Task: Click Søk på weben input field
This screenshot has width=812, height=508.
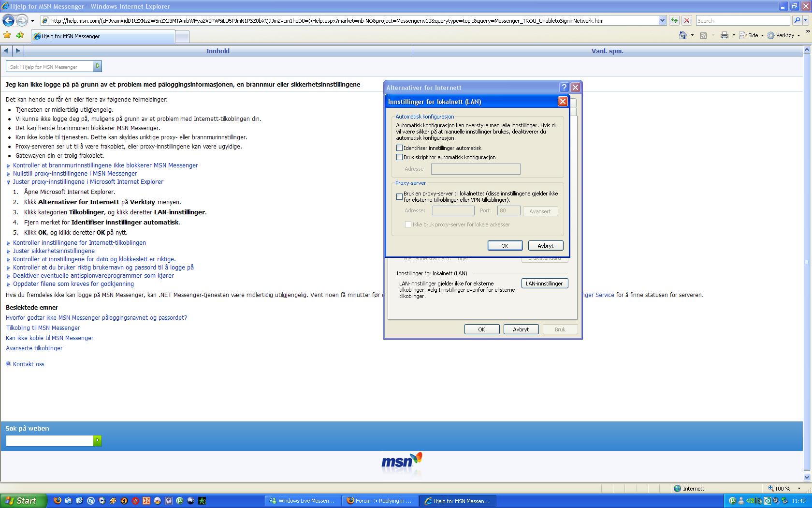Action: (x=49, y=440)
